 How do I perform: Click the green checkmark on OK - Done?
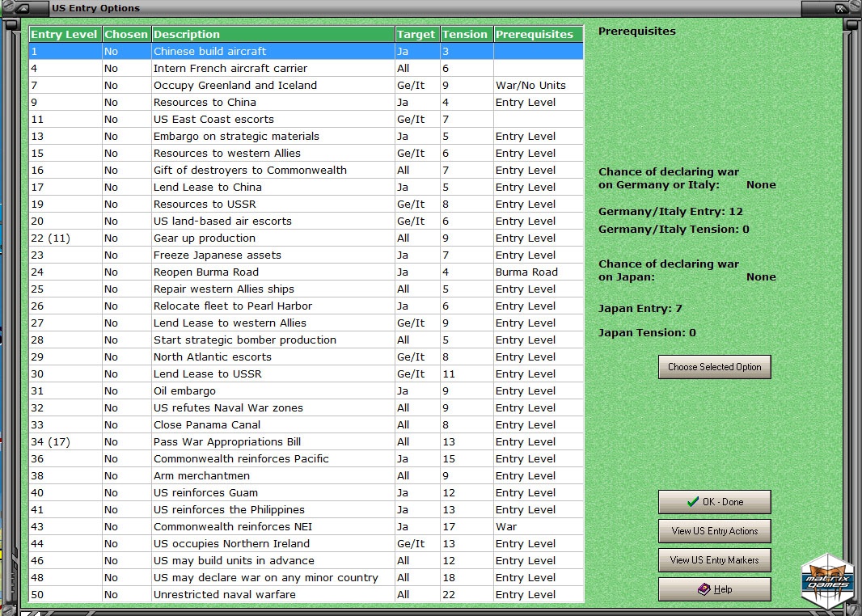tap(693, 501)
